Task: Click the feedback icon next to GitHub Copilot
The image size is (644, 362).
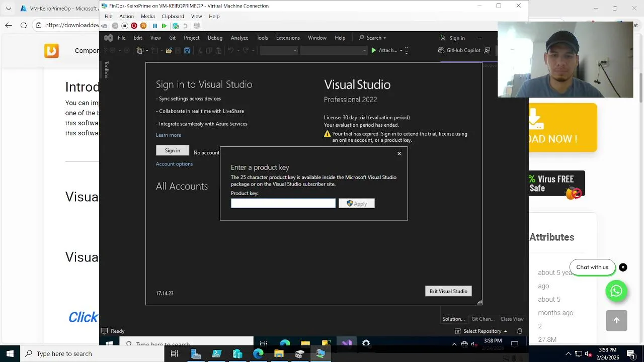Action: pos(487,50)
